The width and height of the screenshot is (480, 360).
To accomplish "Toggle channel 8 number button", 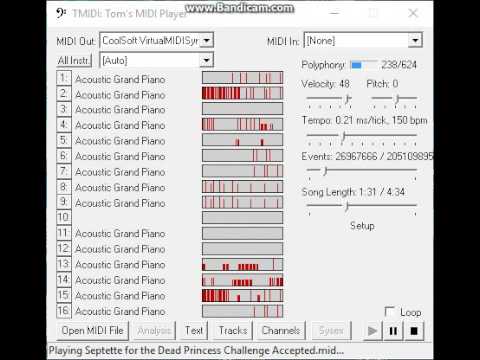I will click(x=64, y=187).
